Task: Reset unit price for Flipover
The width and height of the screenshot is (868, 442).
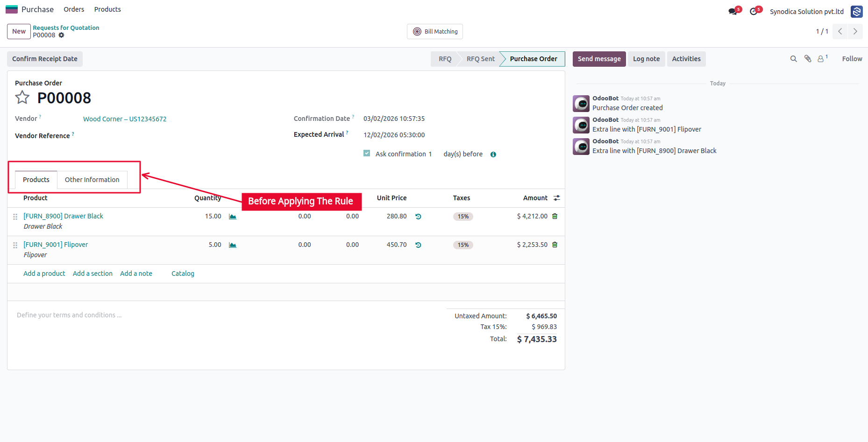Action: coord(418,245)
